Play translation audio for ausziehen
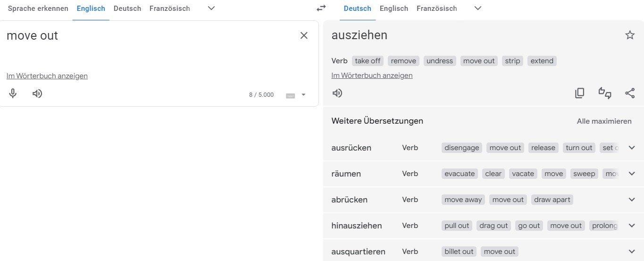The height and width of the screenshot is (261, 644). click(x=337, y=93)
